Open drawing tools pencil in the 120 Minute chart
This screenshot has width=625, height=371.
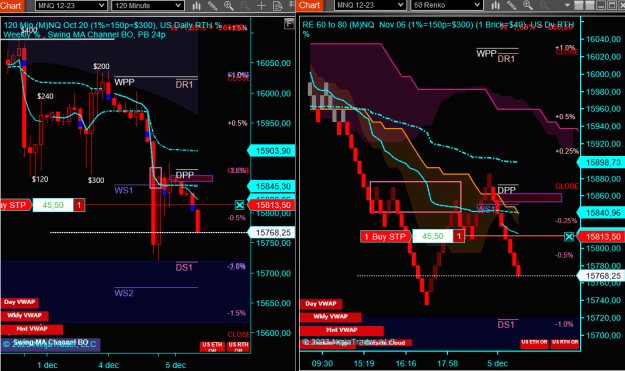coord(212,6)
